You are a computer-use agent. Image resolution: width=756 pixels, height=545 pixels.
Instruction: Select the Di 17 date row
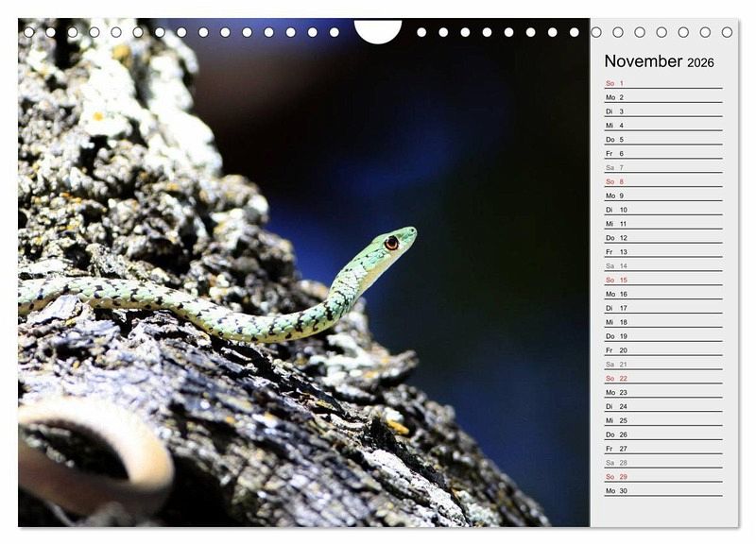[x=663, y=307]
